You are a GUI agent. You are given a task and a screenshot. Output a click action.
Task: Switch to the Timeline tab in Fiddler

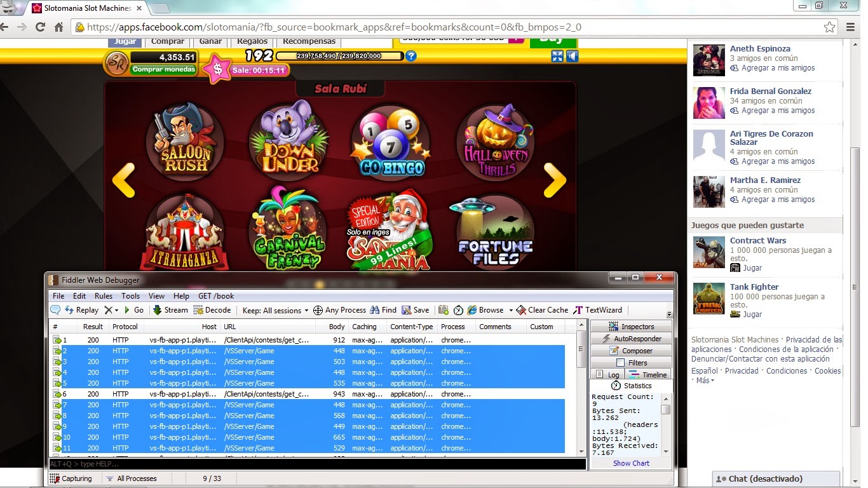(x=649, y=374)
